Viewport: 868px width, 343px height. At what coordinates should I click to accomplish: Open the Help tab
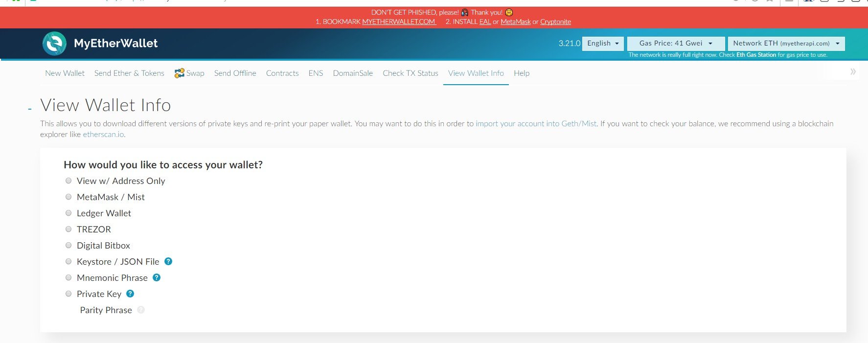click(522, 73)
